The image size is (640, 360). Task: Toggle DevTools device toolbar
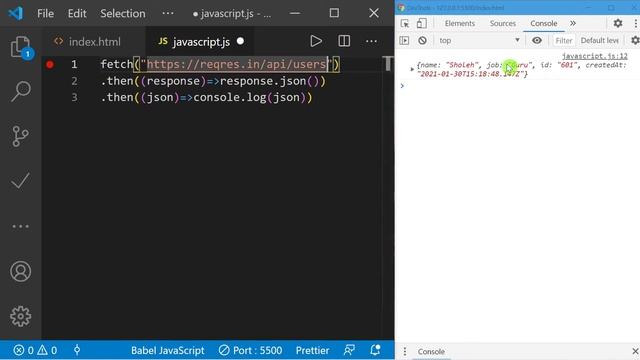(422, 23)
